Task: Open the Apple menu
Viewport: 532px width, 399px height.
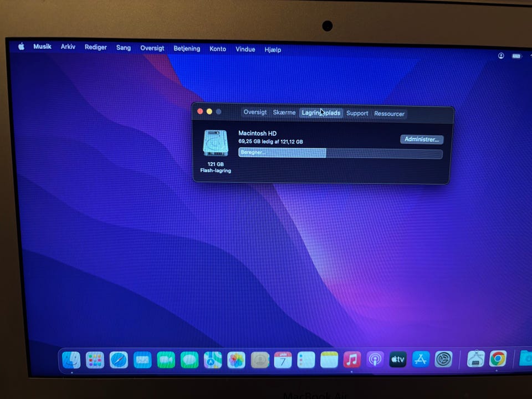Action: pos(21,46)
